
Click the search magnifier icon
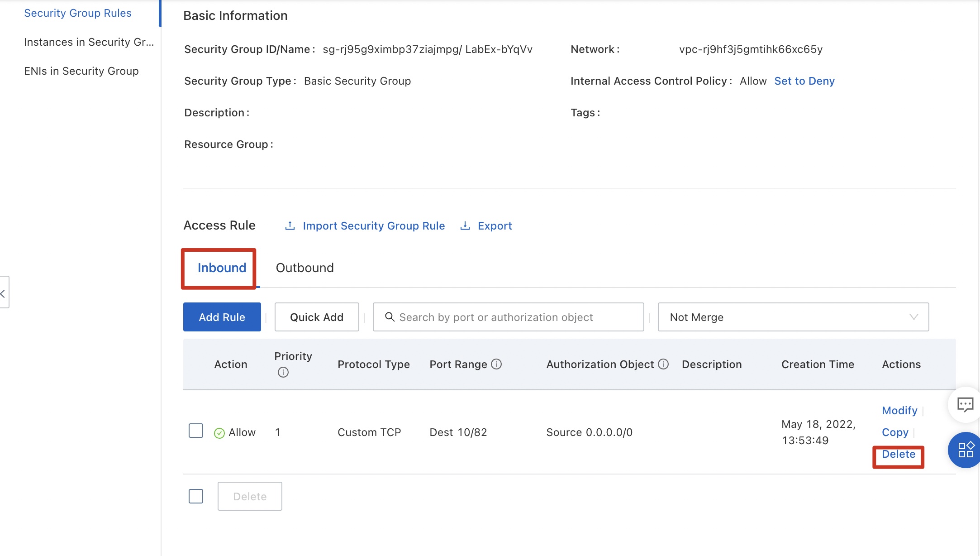click(x=390, y=317)
